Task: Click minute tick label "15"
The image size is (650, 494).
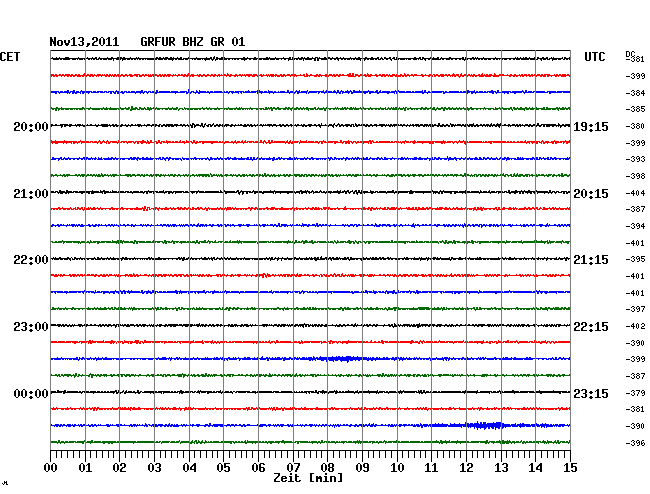Action: (x=570, y=468)
